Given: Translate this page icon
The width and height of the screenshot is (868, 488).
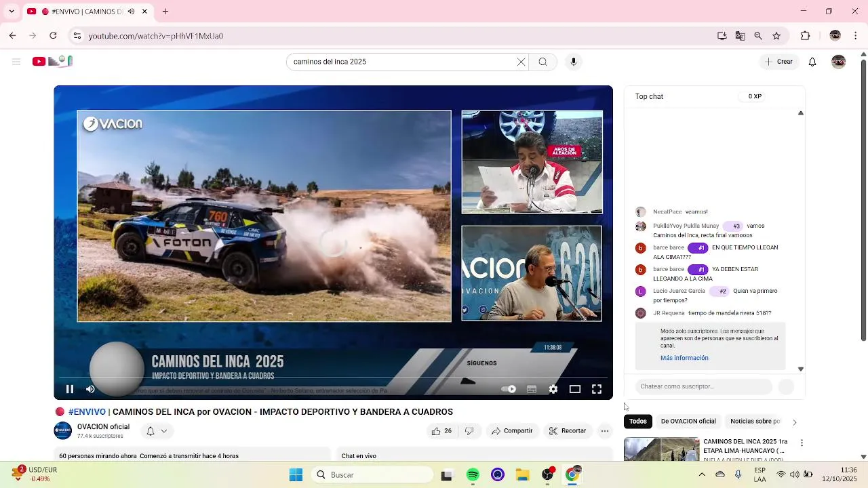Looking at the screenshot, I should point(740,36).
